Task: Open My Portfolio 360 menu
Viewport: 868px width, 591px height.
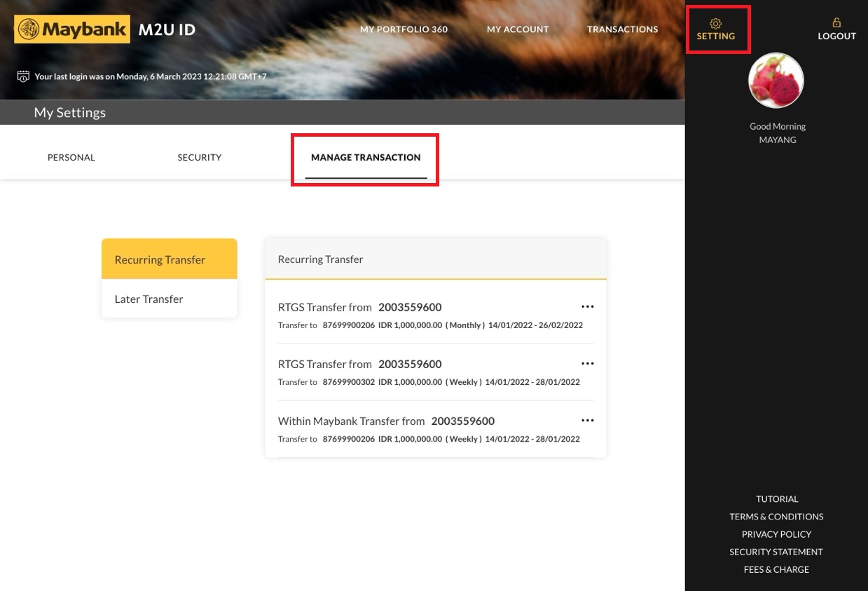Action: coord(404,29)
